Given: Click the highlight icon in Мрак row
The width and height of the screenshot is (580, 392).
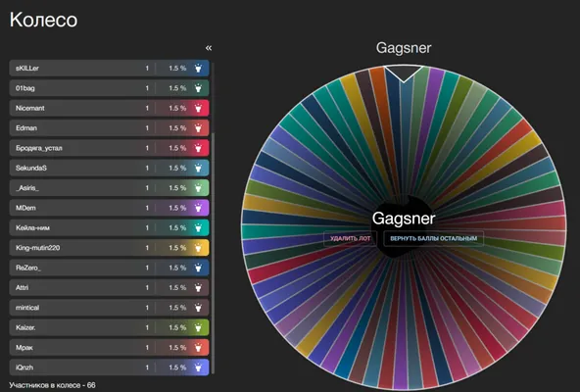Looking at the screenshot, I should (x=198, y=348).
